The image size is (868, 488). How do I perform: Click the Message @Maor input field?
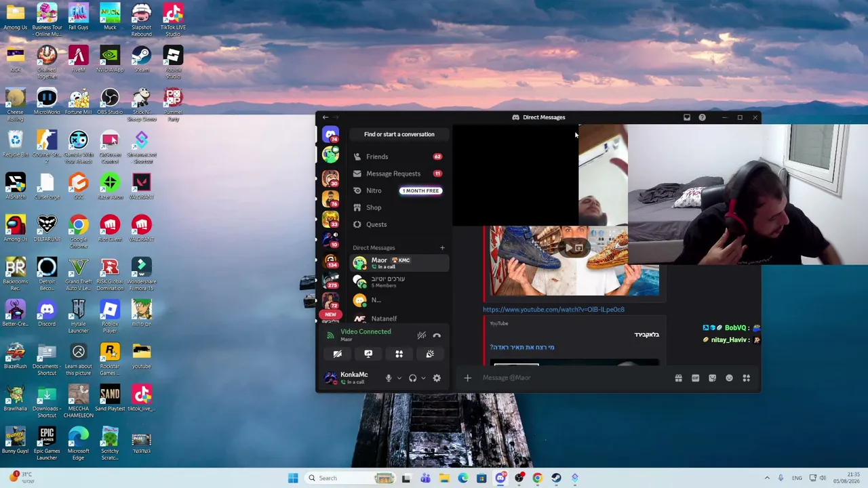coord(573,378)
